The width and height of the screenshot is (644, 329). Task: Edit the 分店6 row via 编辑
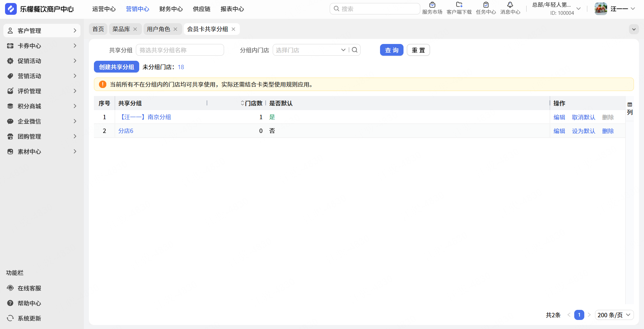click(x=559, y=131)
